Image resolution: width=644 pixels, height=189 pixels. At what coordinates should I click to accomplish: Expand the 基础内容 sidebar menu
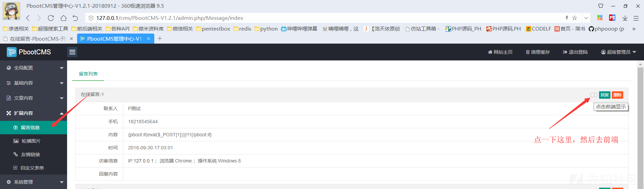click(34, 83)
